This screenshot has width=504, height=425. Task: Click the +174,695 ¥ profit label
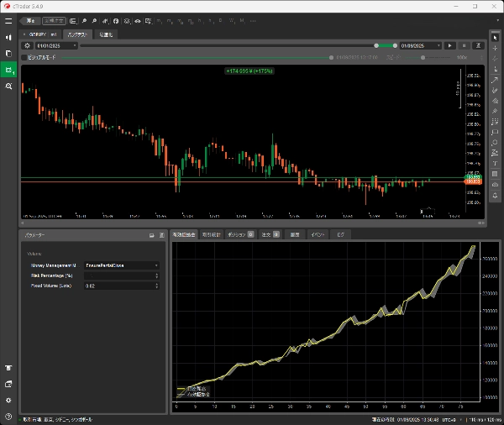[x=249, y=71]
